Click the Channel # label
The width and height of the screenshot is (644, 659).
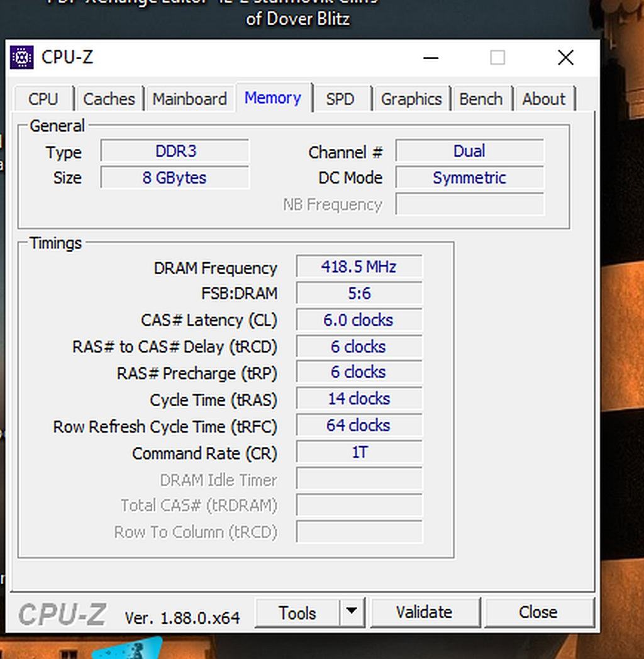[x=345, y=152]
